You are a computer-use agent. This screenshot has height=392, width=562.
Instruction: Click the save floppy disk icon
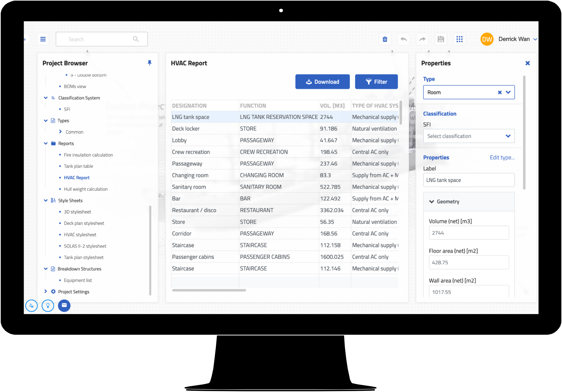tap(441, 39)
